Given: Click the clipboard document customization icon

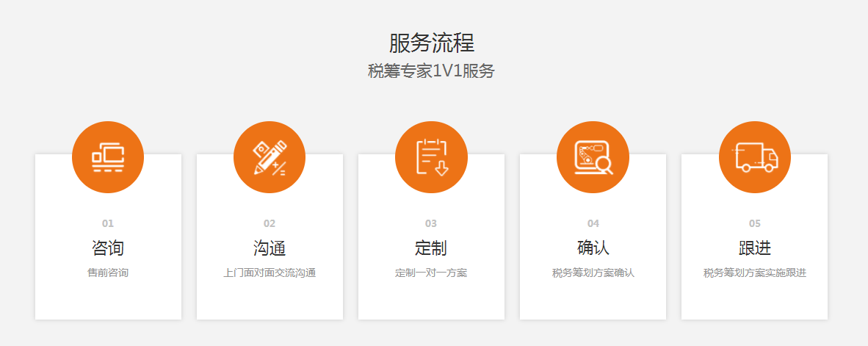Looking at the screenshot, I should click(431, 157).
